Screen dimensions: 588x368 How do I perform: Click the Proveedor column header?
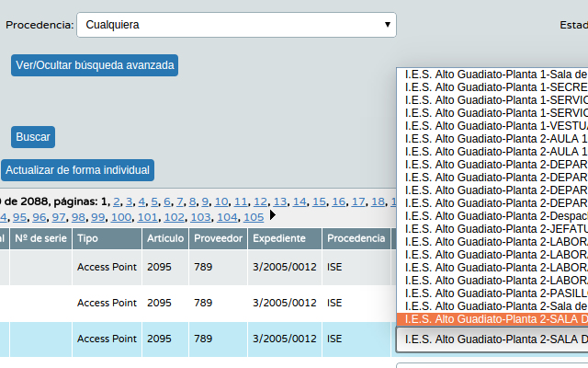[219, 238]
